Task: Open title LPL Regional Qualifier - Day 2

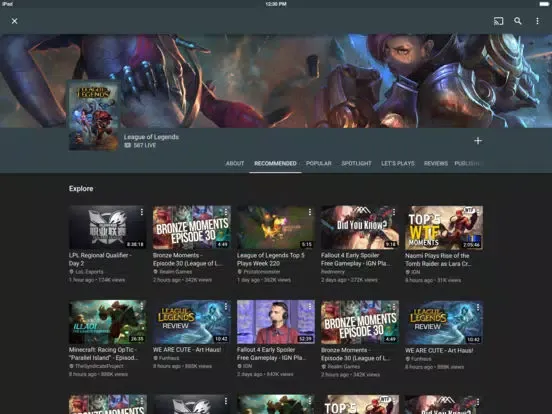Action: coord(100,259)
